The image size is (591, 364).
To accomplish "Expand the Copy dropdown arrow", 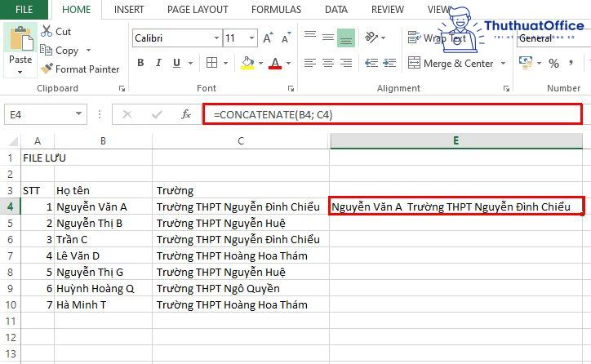I will [89, 50].
